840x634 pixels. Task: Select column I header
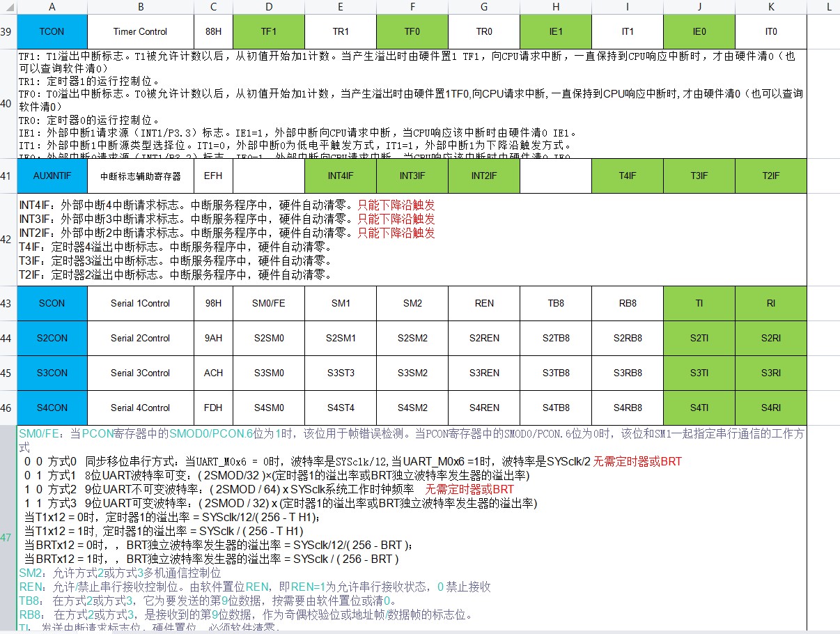(x=628, y=7)
